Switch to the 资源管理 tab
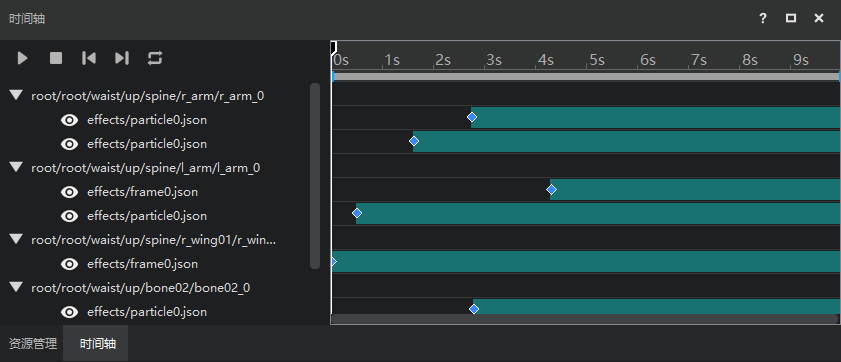The width and height of the screenshot is (841, 362). pos(33,344)
